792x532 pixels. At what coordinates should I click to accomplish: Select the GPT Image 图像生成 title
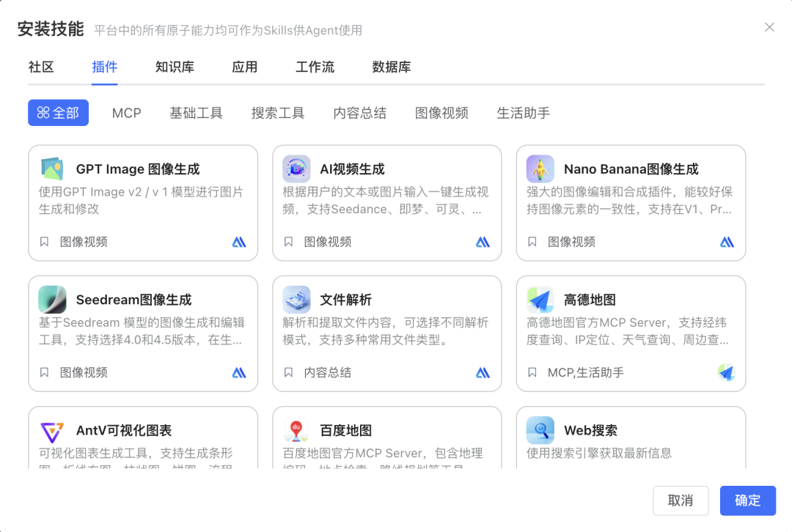coord(138,169)
